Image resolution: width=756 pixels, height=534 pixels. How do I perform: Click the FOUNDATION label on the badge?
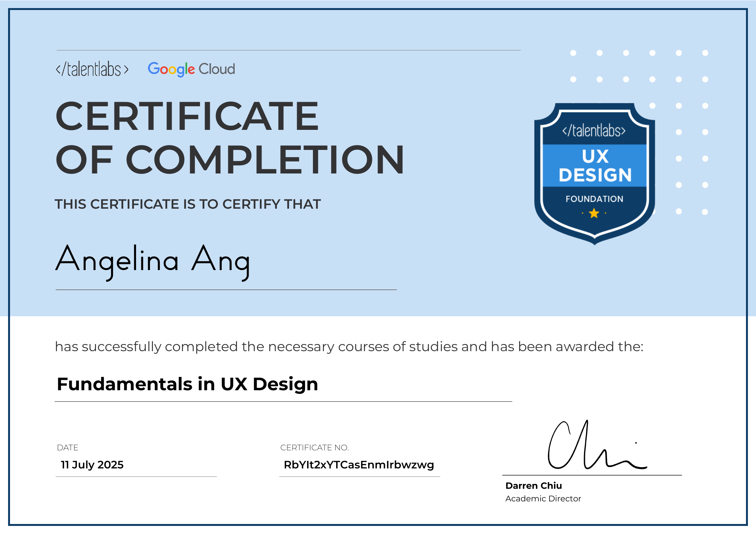pyautogui.click(x=594, y=199)
